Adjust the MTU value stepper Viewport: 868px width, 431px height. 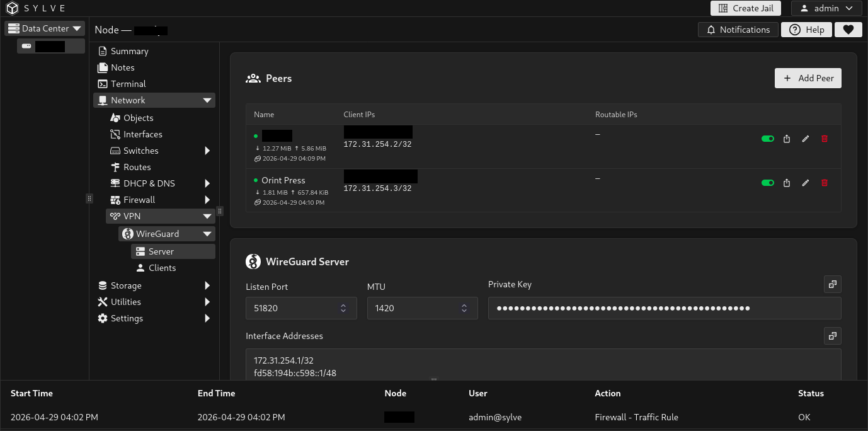pyautogui.click(x=464, y=308)
